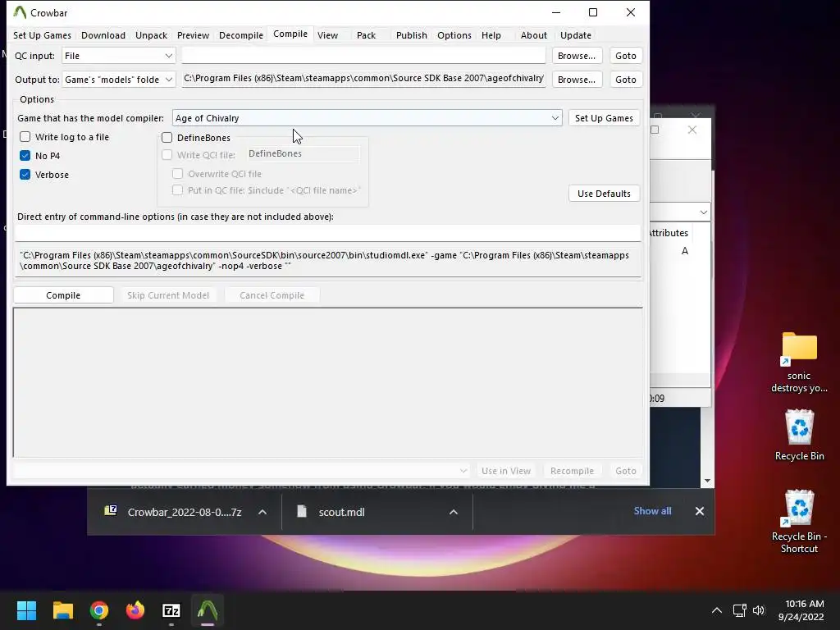Select the Compile tab
This screenshot has height=630, width=840.
point(290,34)
